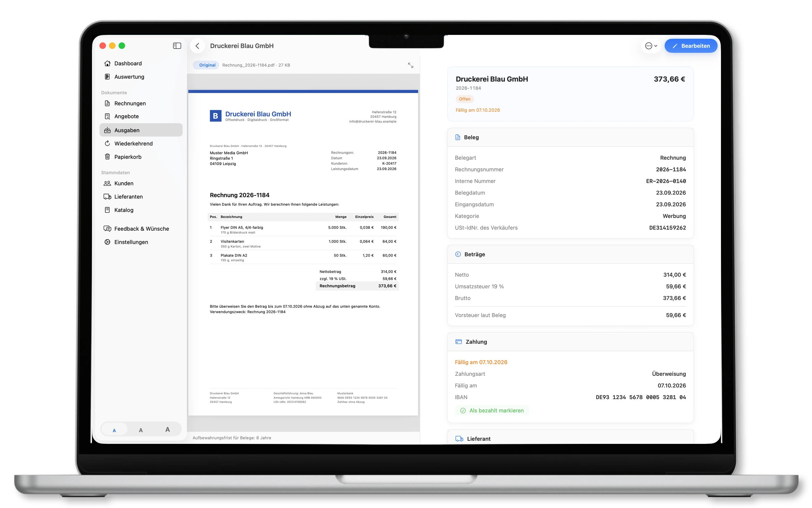The image size is (812, 508).
Task: Click the Kategorie value Werbung
Action: 674,216
